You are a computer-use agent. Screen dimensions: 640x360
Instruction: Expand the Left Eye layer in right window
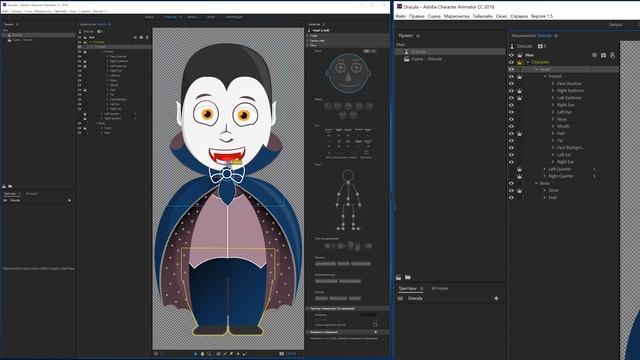[x=553, y=112]
